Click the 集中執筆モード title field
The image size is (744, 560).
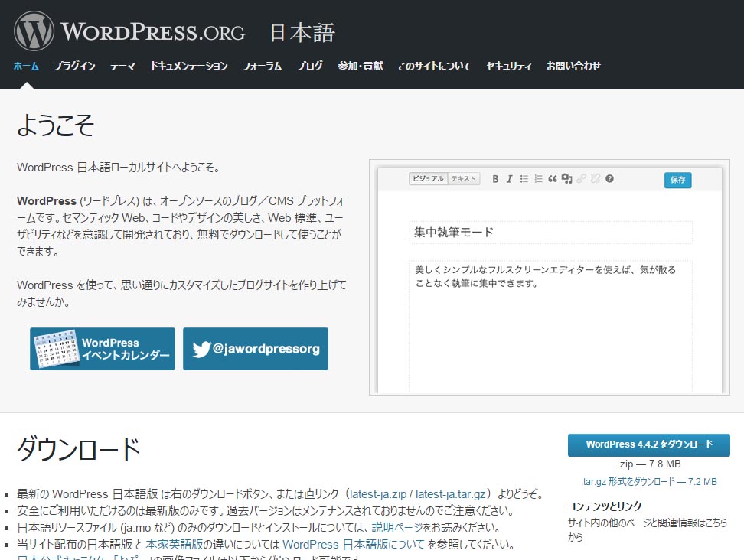(550, 233)
